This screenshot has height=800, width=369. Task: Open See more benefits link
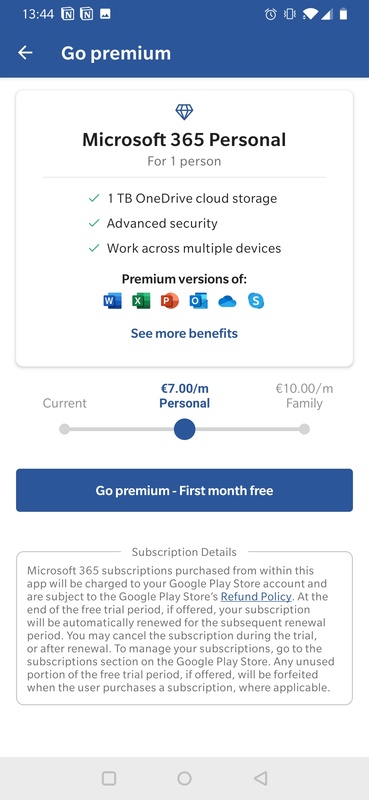pyautogui.click(x=184, y=333)
